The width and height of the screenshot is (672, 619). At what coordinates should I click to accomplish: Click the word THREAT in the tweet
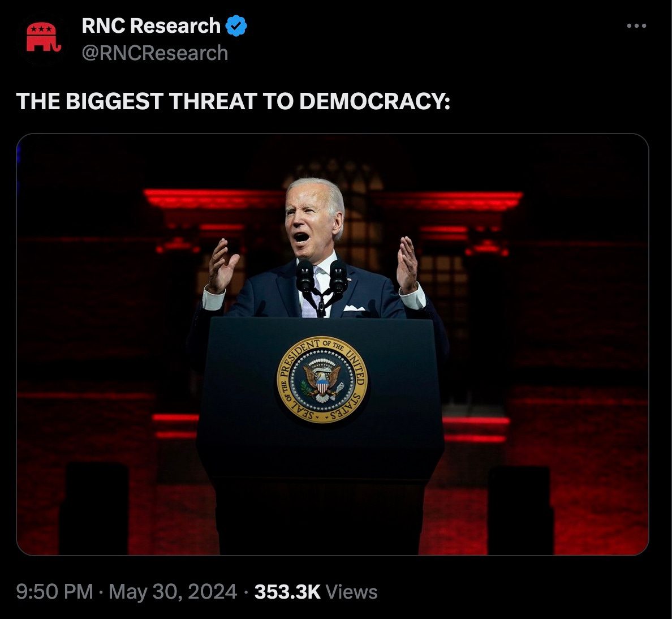tap(213, 101)
